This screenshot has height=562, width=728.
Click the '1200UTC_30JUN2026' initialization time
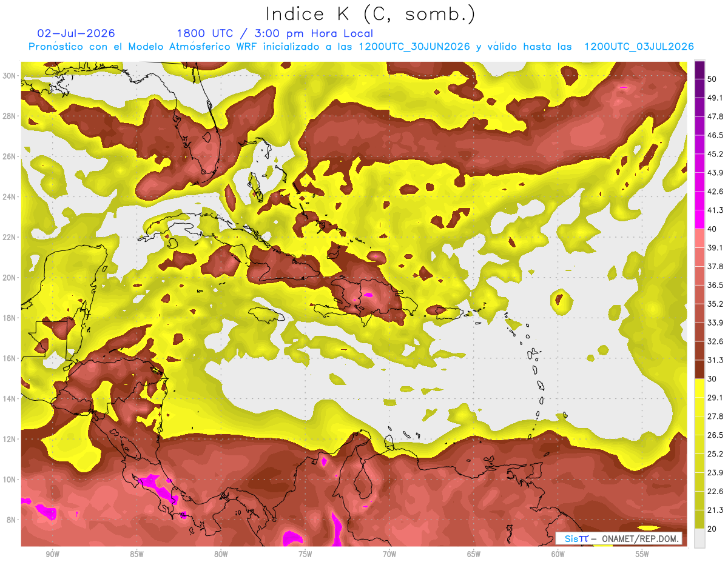(414, 47)
